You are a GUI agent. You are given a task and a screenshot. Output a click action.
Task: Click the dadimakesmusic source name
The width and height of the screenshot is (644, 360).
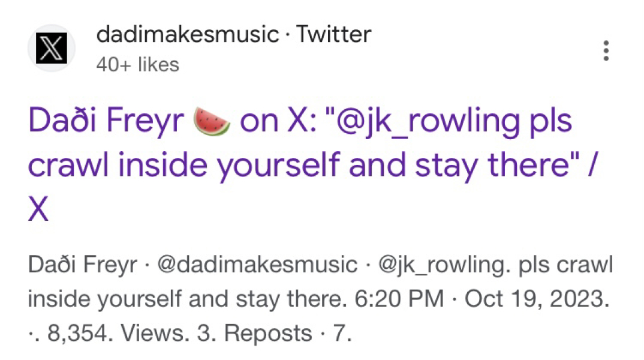(187, 35)
